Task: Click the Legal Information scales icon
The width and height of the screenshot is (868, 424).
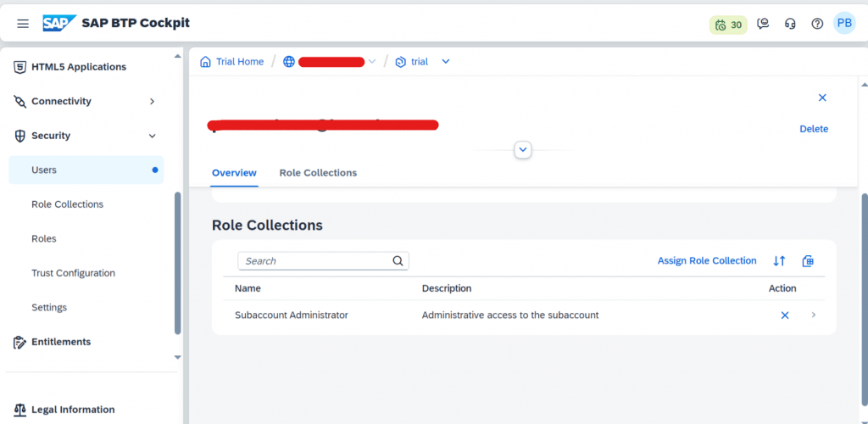Action: [20, 410]
